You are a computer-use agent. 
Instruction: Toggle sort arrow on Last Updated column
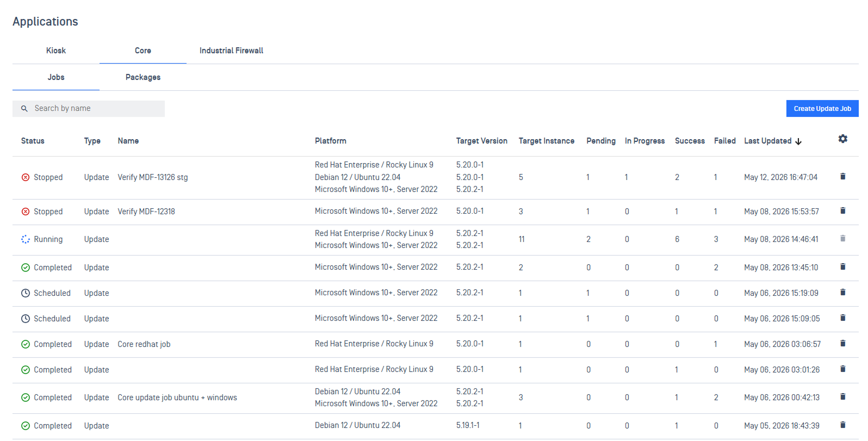(x=798, y=141)
